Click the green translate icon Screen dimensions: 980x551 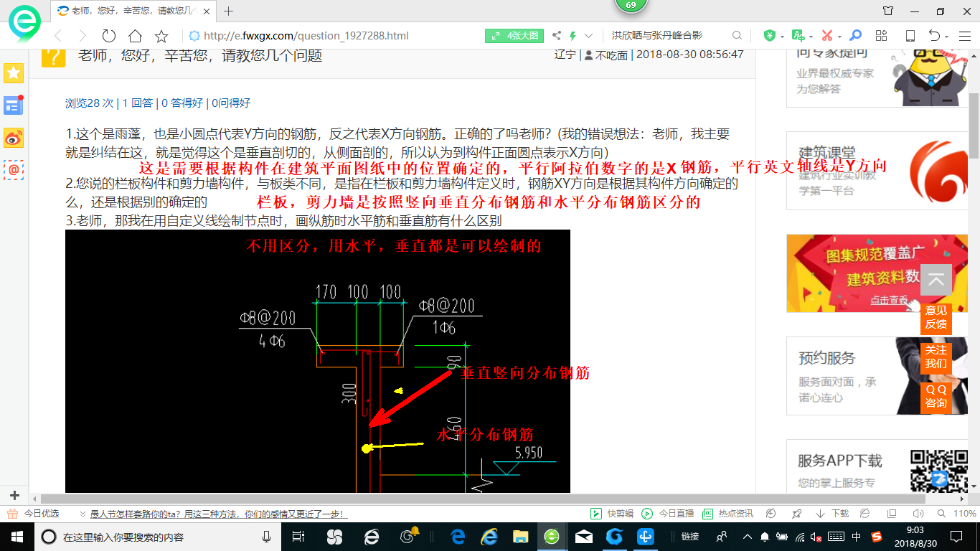click(x=798, y=35)
